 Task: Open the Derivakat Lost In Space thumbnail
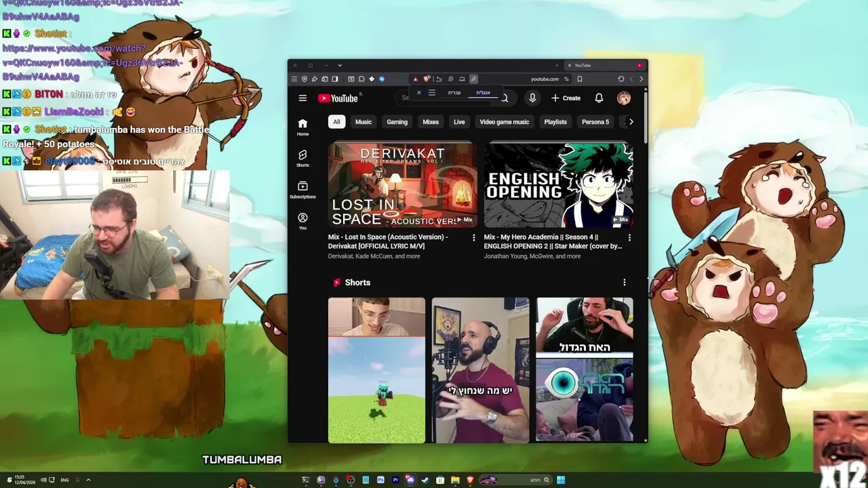click(403, 185)
